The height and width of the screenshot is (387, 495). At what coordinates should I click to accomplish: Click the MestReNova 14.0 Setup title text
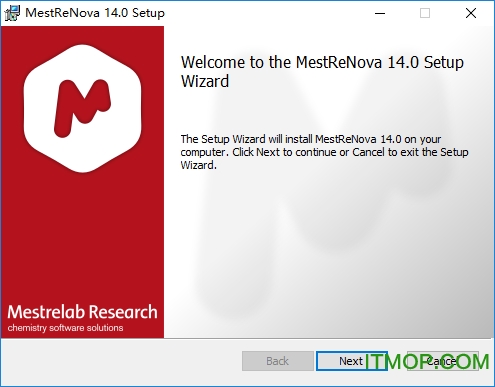[95, 13]
